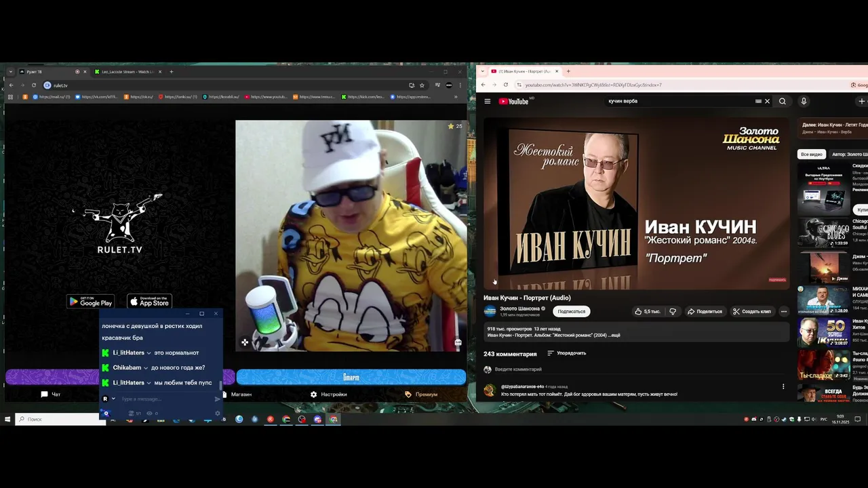
Task: Click the YouTube logo
Action: pyautogui.click(x=514, y=101)
